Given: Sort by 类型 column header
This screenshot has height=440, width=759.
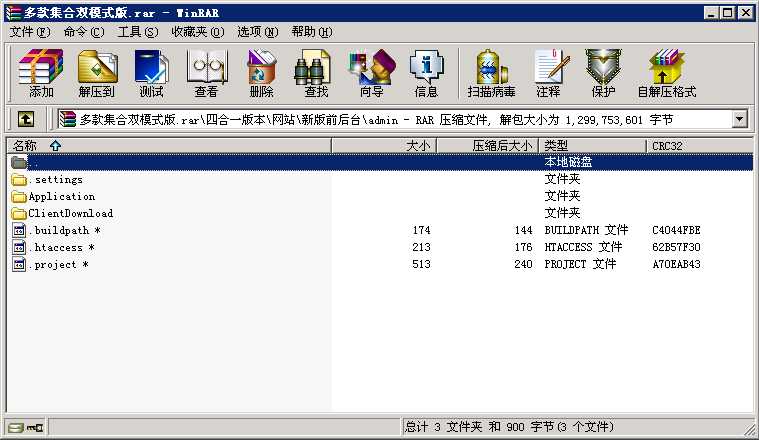Looking at the screenshot, I should (592, 146).
